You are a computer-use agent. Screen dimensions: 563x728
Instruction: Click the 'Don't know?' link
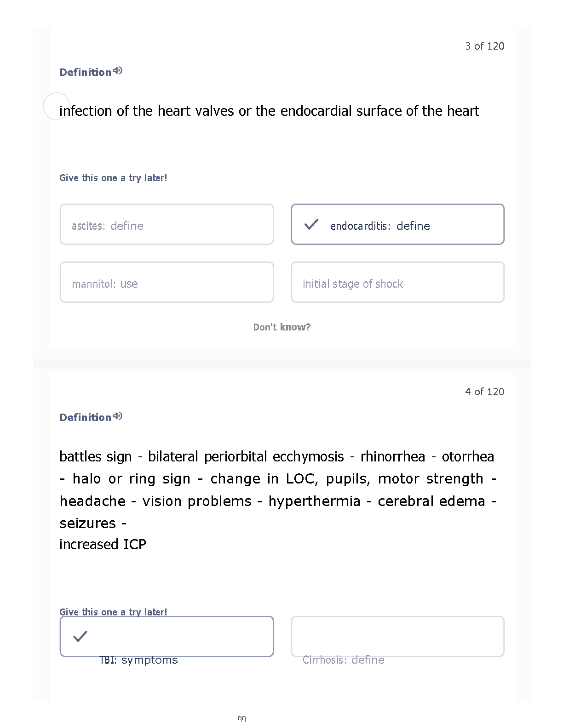tap(282, 327)
